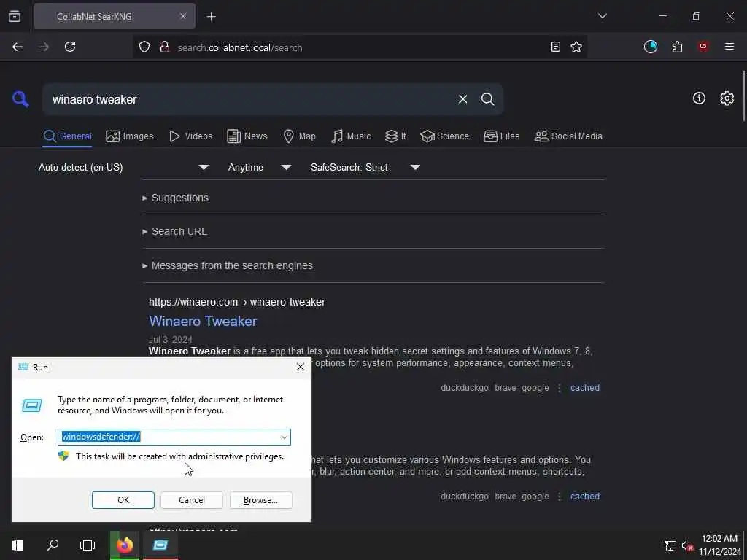Switch to the Map search tab
Viewport: 747px width, 560px height.
point(300,136)
